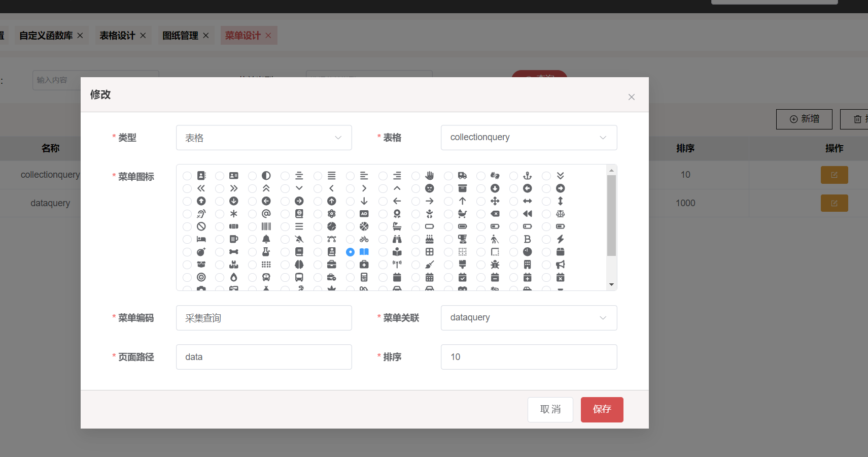Click the 排序 field containing 10
The height and width of the screenshot is (457, 868).
pos(529,357)
